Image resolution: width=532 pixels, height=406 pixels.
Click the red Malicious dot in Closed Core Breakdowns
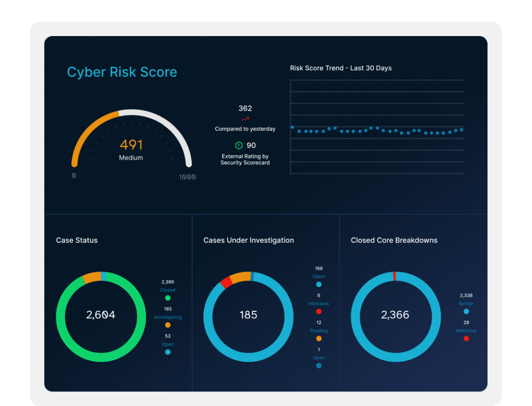pyautogui.click(x=466, y=338)
